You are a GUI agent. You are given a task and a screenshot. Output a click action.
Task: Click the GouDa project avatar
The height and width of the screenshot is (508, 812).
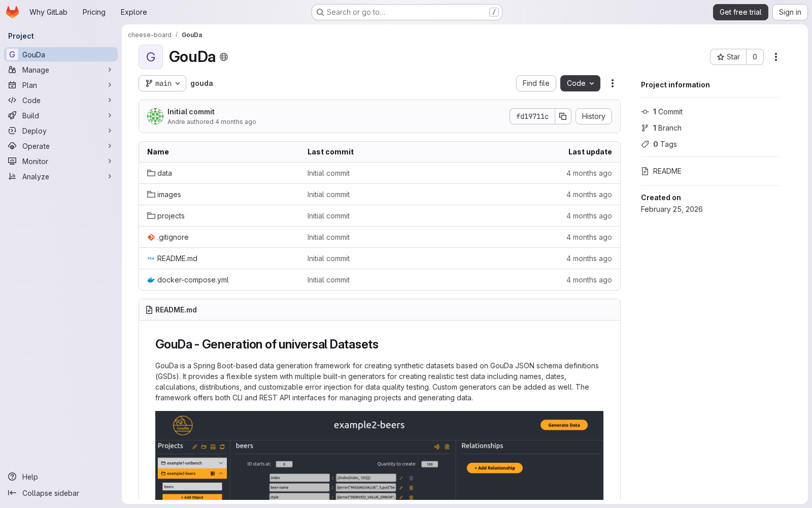(x=151, y=57)
